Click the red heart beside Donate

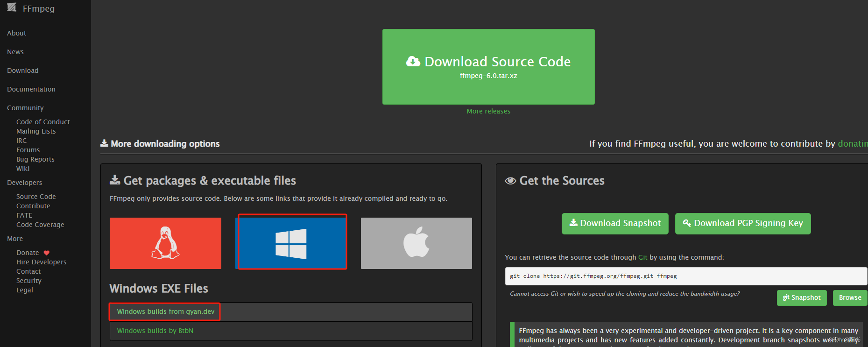[x=47, y=253]
